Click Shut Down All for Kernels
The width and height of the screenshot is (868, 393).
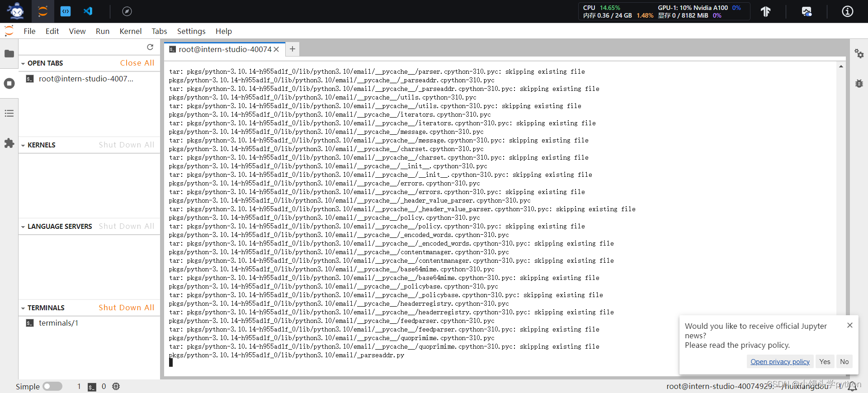click(x=127, y=145)
